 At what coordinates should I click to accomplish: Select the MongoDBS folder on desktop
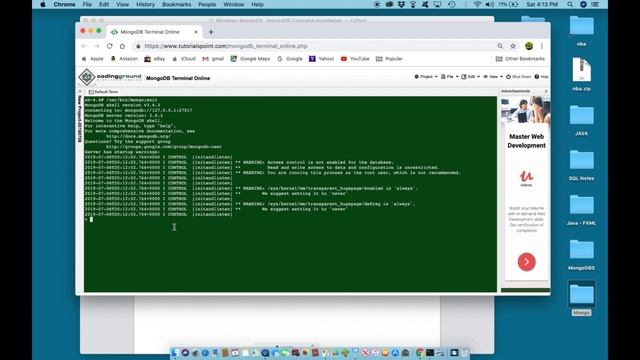pyautogui.click(x=581, y=255)
